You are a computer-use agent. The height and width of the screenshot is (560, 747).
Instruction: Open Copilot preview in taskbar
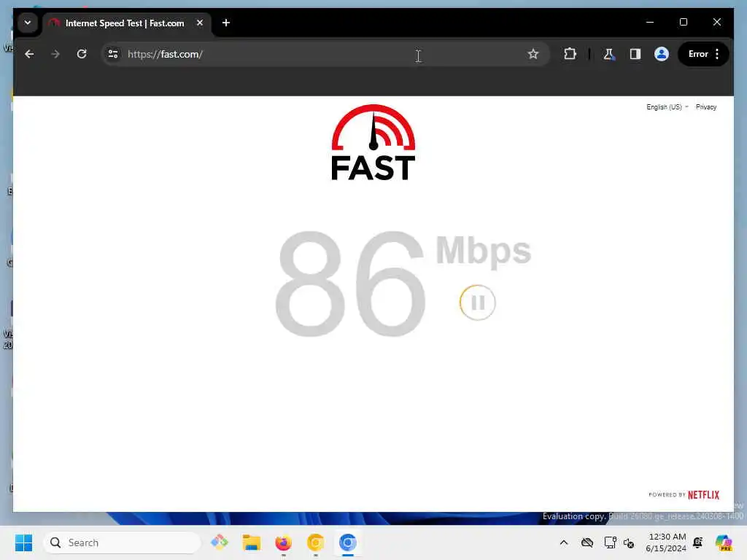pyautogui.click(x=724, y=542)
